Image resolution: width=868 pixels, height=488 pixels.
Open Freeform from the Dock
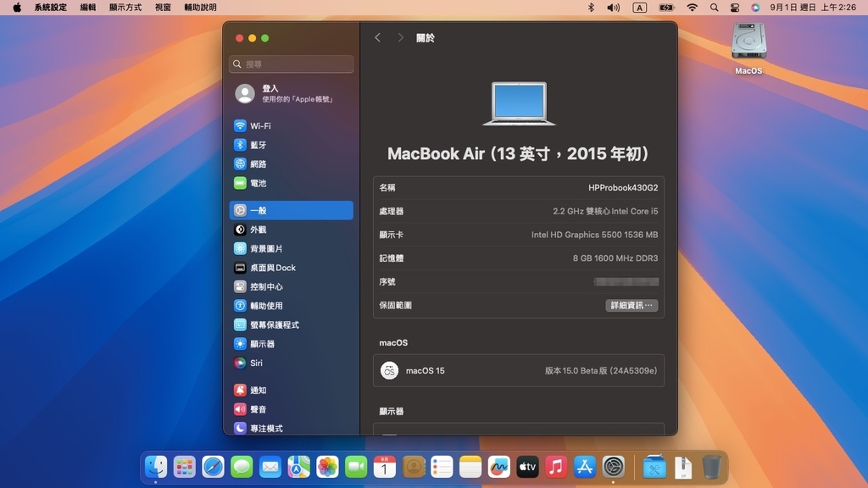click(498, 467)
